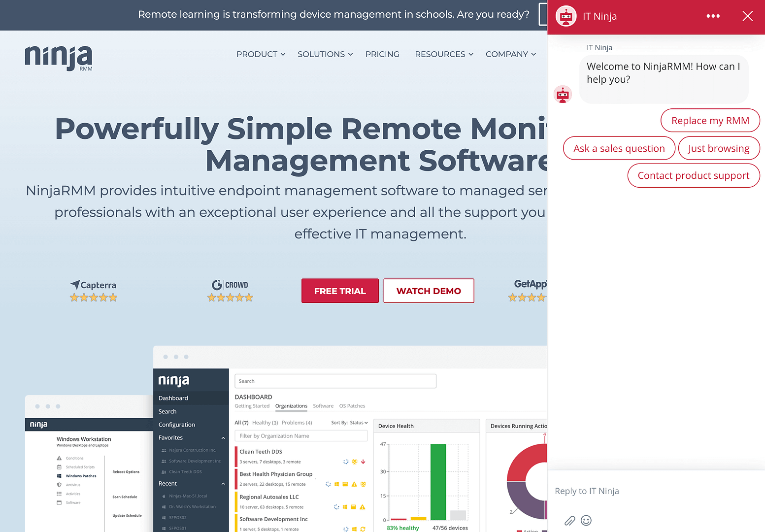Filter organizations by All (7)

coord(241,423)
